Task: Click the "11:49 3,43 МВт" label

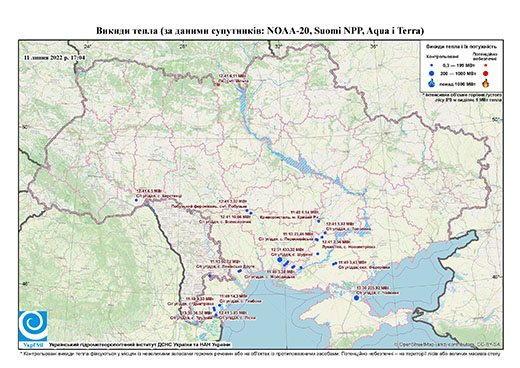Action: [x=353, y=263]
